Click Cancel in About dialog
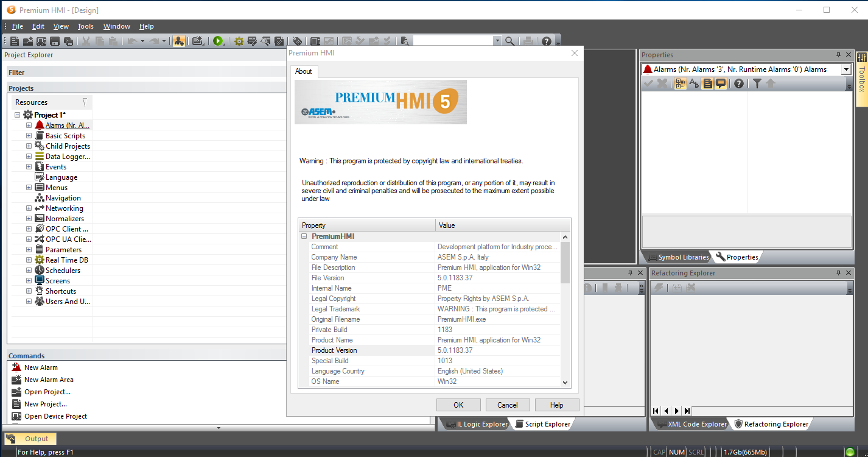The image size is (868, 457). 508,405
